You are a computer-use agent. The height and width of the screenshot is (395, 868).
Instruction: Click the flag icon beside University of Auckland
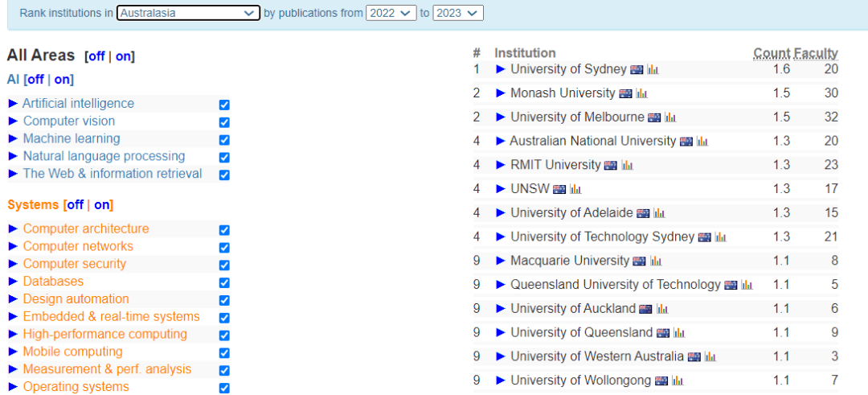click(645, 309)
